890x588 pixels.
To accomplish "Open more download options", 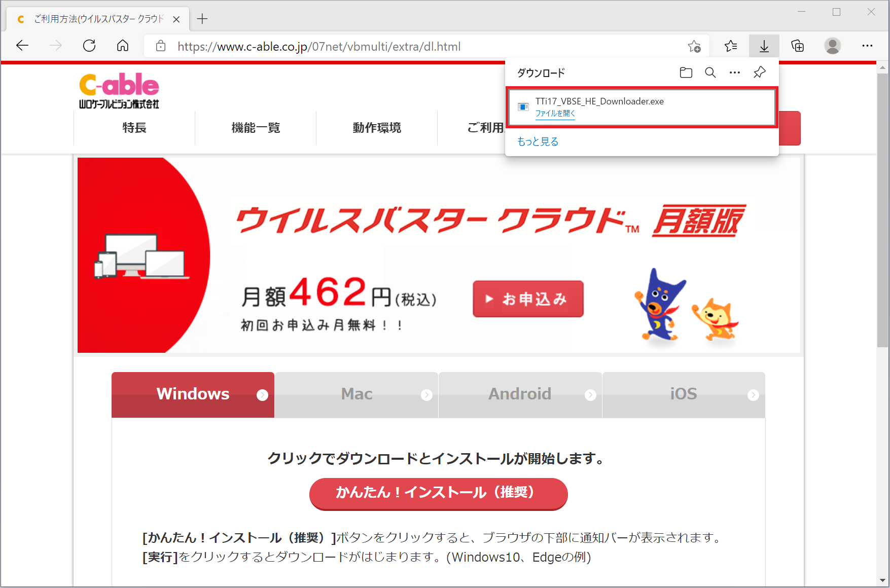I will 735,72.
